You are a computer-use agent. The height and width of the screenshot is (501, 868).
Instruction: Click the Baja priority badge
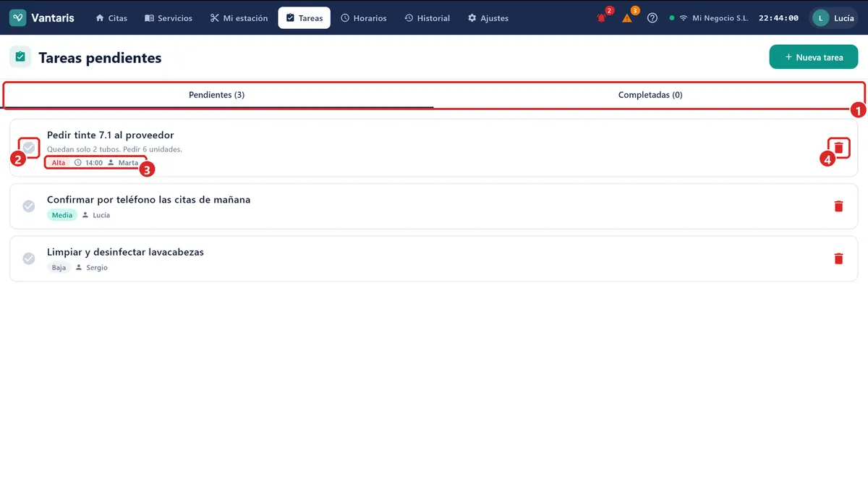pyautogui.click(x=59, y=268)
